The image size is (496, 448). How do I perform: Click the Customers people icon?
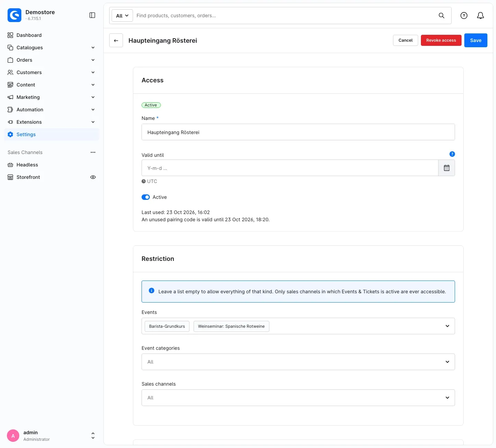pos(10,72)
